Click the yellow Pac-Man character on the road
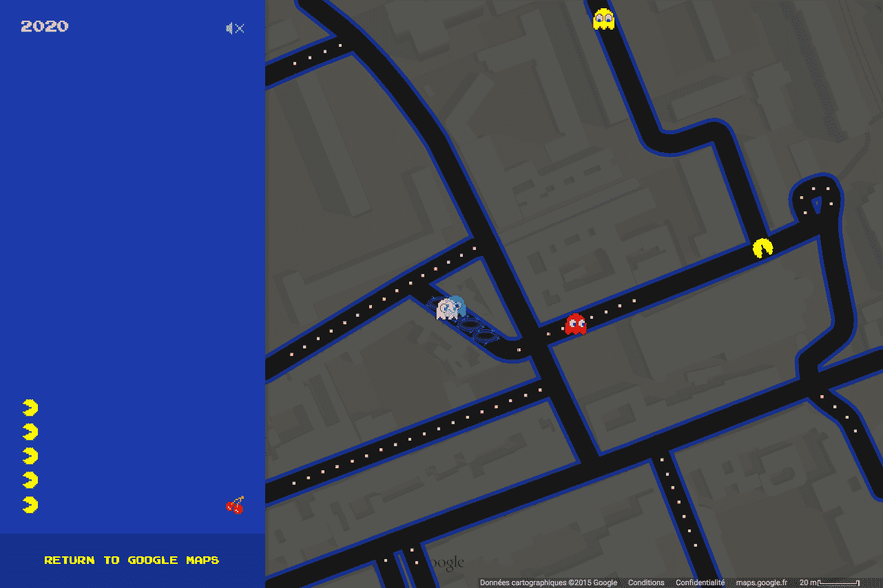The image size is (883, 588). pos(762,248)
